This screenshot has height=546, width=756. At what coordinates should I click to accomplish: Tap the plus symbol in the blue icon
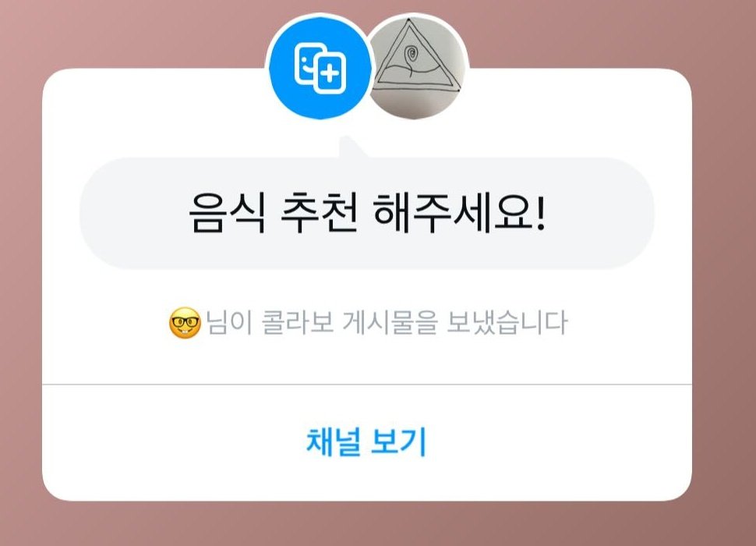[330, 73]
